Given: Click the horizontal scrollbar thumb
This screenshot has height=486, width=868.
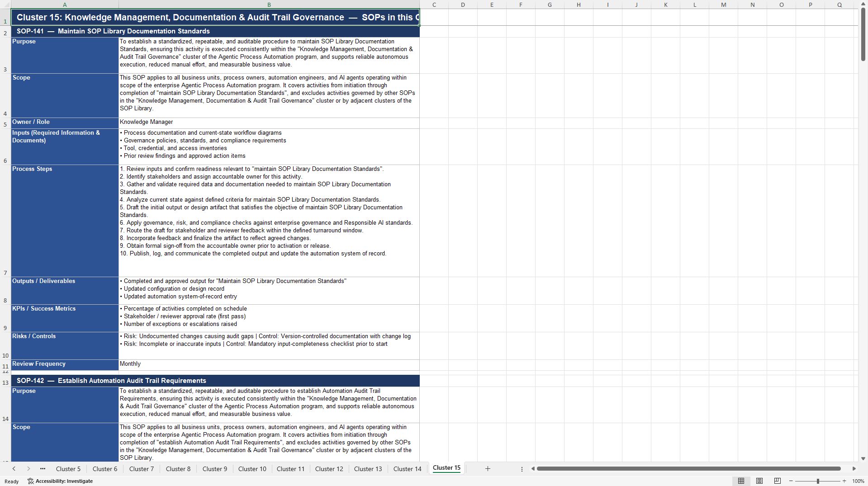Looking at the screenshot, I should pyautogui.click(x=688, y=469).
